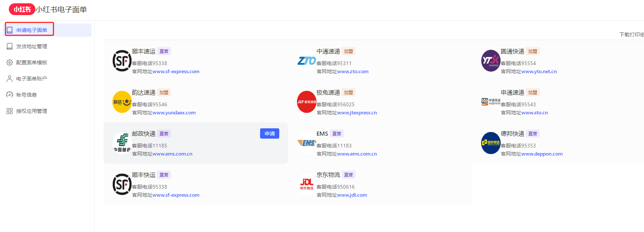Viewport: 644px width, 232px height.
Task: Click the 直营 tag beside 京东物流
Action: [x=349, y=175]
